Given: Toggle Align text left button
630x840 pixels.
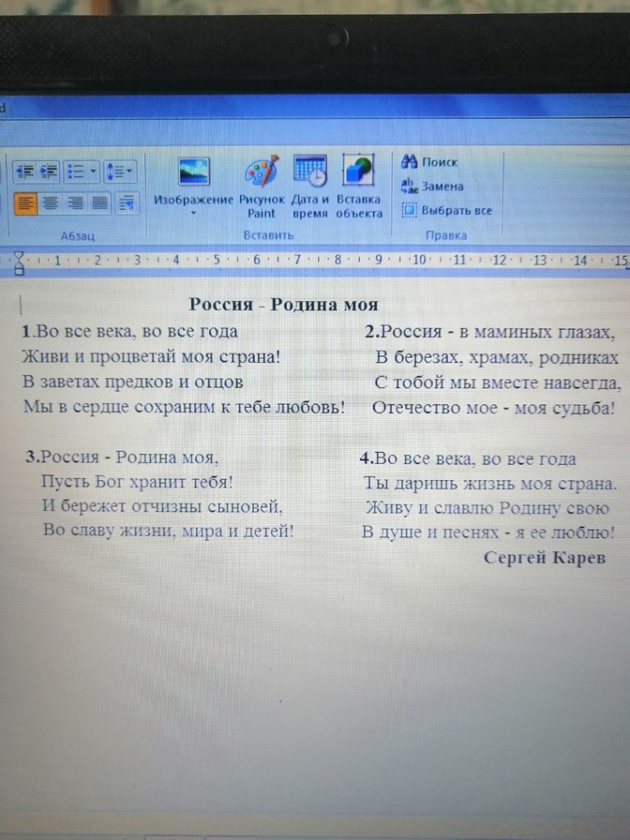Looking at the screenshot, I should click(x=25, y=203).
